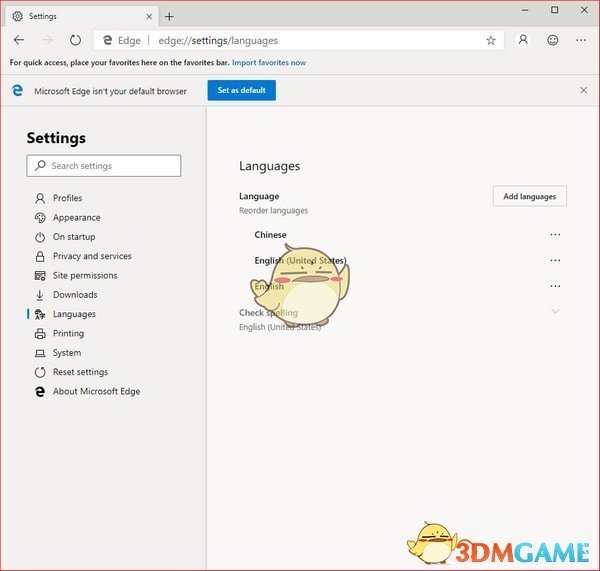
Task: Click the On startup power icon
Action: coord(40,237)
